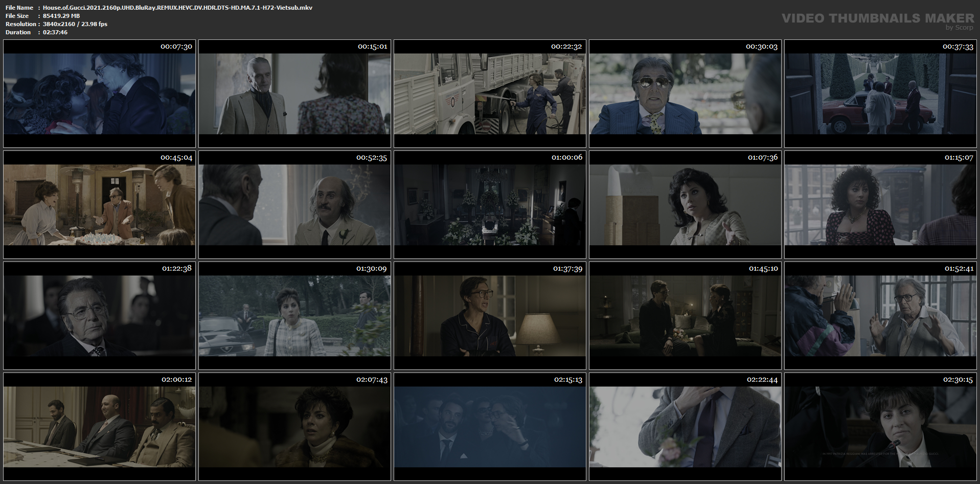980x484 pixels.
Task: Click the file size value 85419.29 MB
Action: click(x=61, y=16)
